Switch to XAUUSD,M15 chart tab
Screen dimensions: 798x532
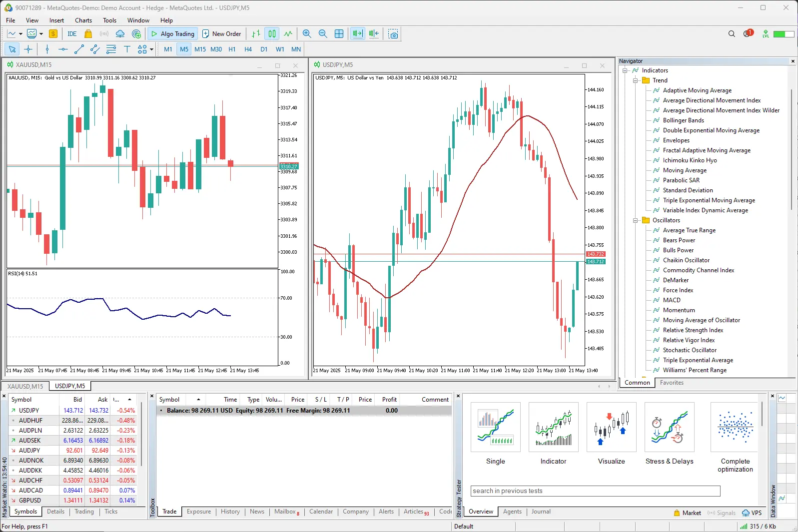(25, 386)
